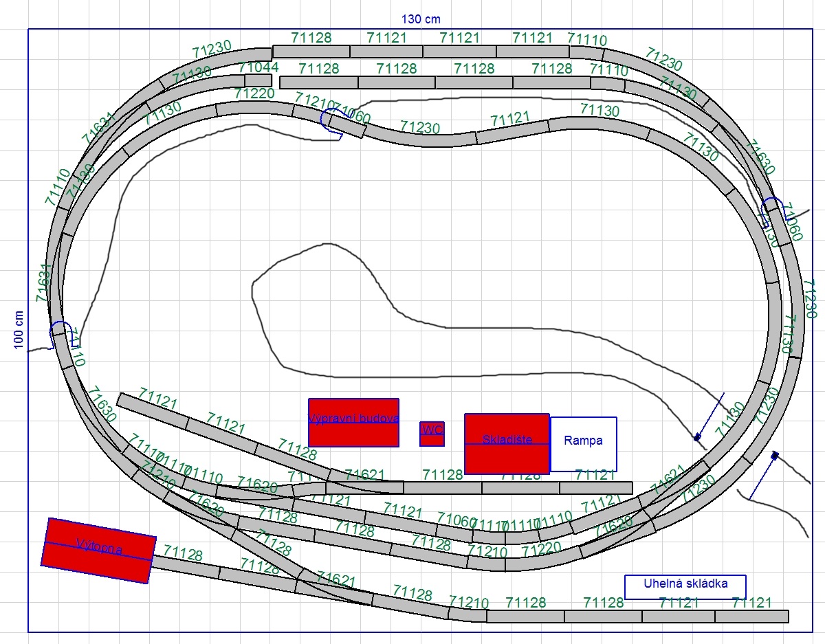Viewport: 825px width, 644px height.
Task: Click the 130 cm width dimension label
Action: pos(421,19)
